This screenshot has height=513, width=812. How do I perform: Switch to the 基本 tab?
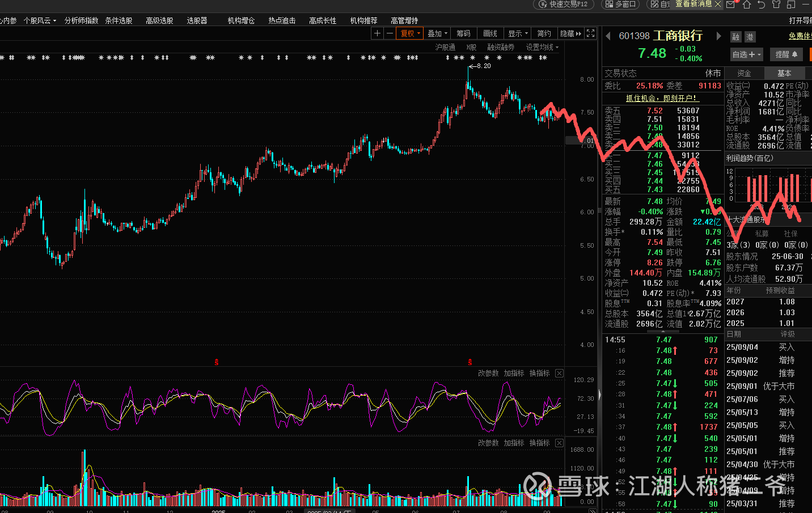[784, 73]
